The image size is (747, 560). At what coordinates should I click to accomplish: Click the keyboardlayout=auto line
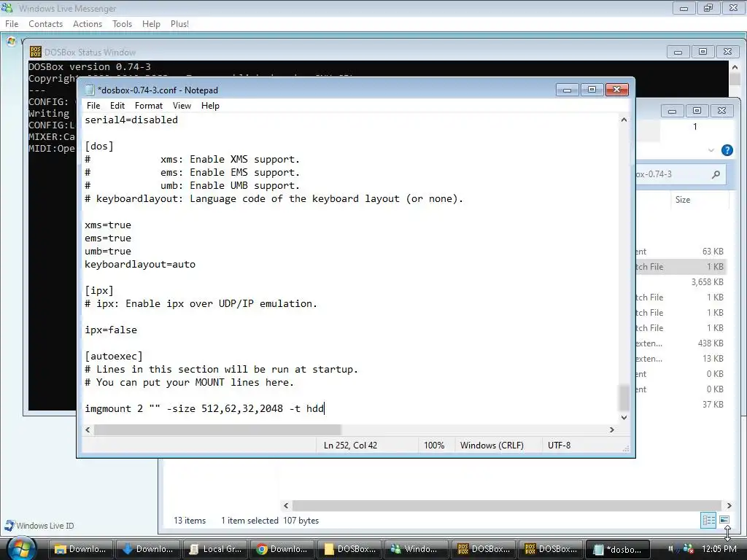point(140,264)
